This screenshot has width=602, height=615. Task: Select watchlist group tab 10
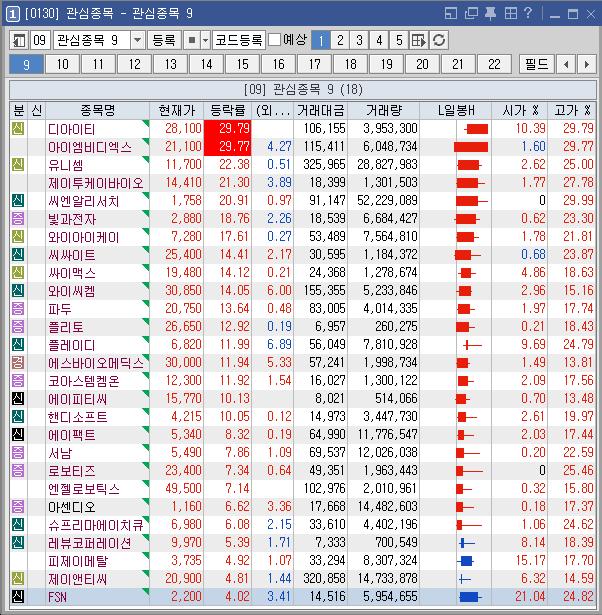tap(63, 64)
